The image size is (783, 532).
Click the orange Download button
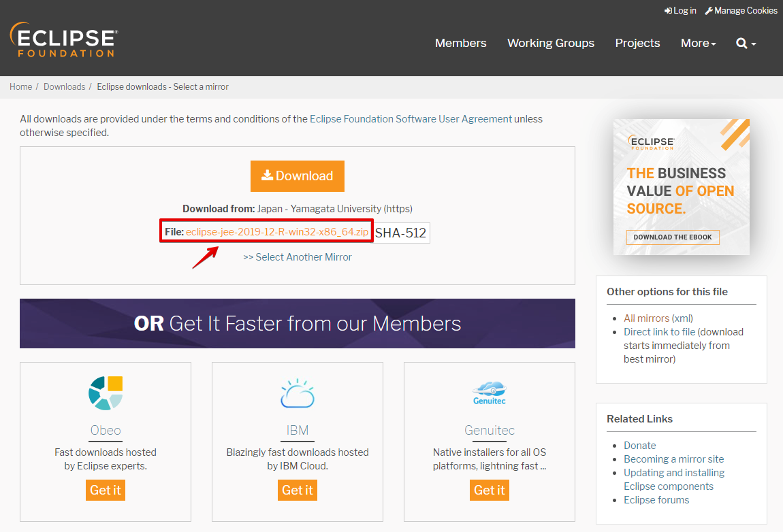click(x=298, y=176)
